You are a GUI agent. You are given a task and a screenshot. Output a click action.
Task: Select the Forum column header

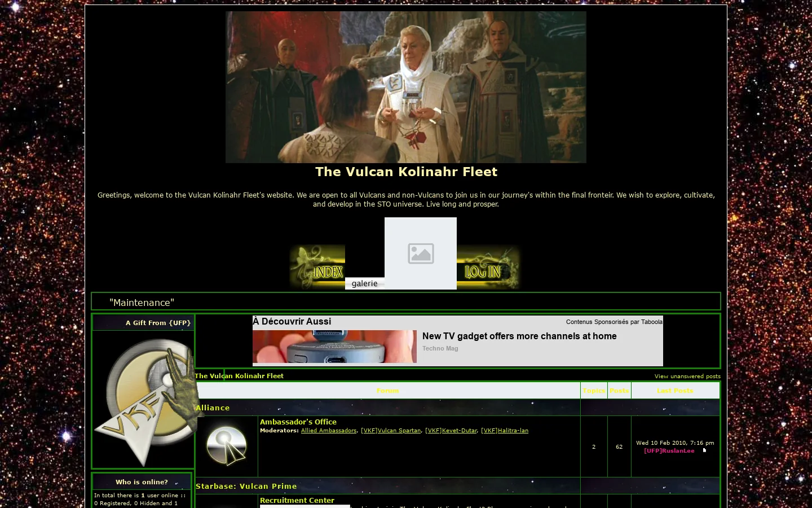[388, 391]
